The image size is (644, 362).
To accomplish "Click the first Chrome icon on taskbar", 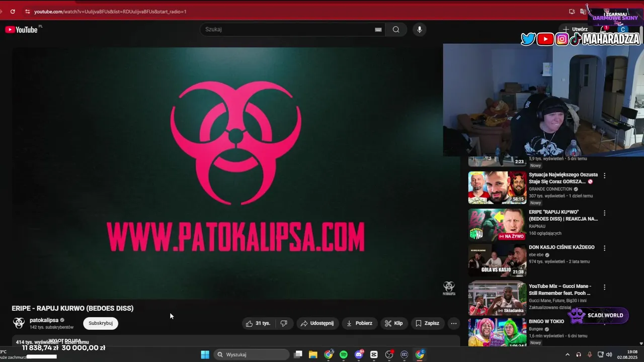I will point(328,354).
